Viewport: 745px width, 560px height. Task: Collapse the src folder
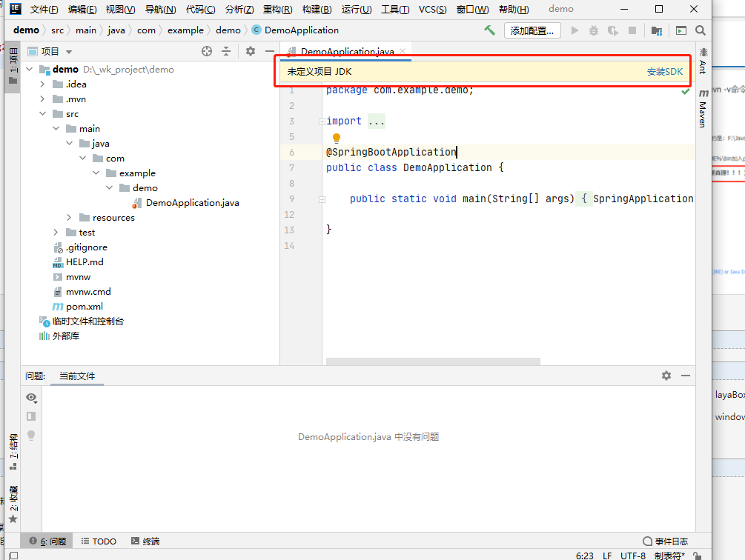coord(43,114)
